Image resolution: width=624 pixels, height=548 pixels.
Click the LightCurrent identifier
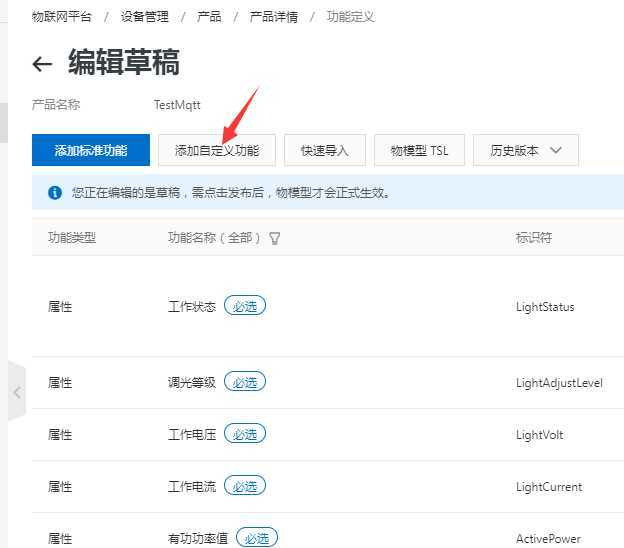[x=549, y=487]
